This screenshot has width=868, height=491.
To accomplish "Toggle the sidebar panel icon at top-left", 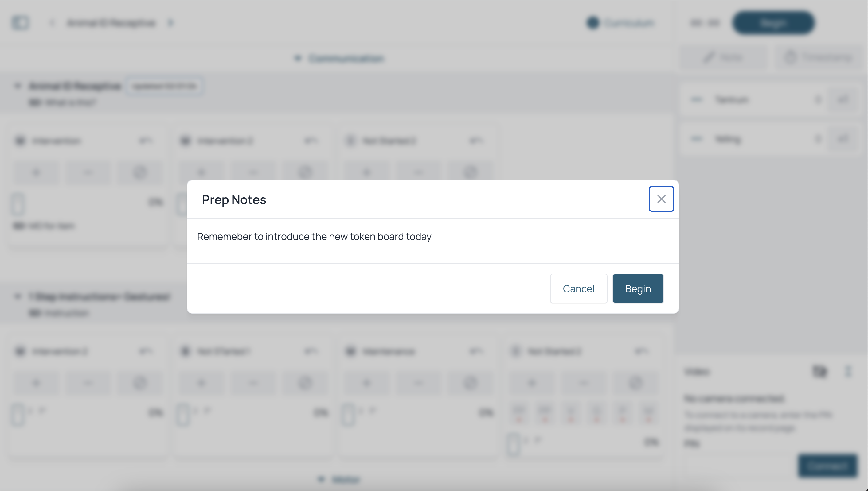I will click(21, 23).
